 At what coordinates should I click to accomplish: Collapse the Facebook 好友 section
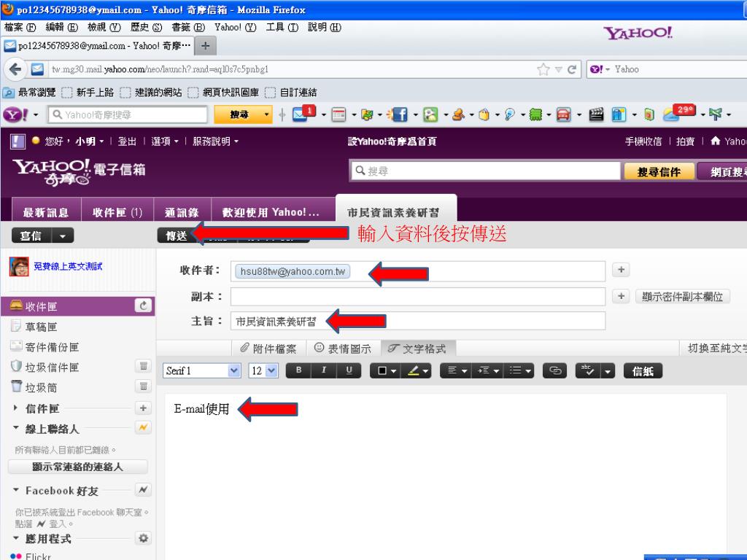(16, 489)
